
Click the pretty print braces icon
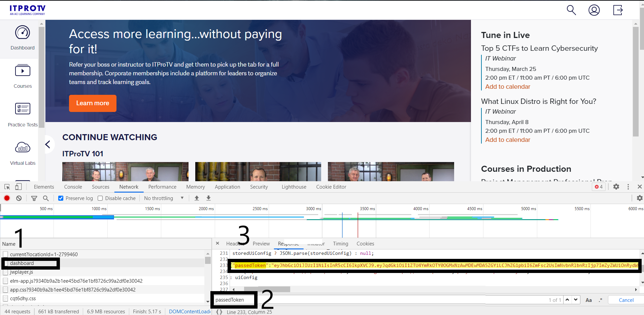click(x=219, y=312)
